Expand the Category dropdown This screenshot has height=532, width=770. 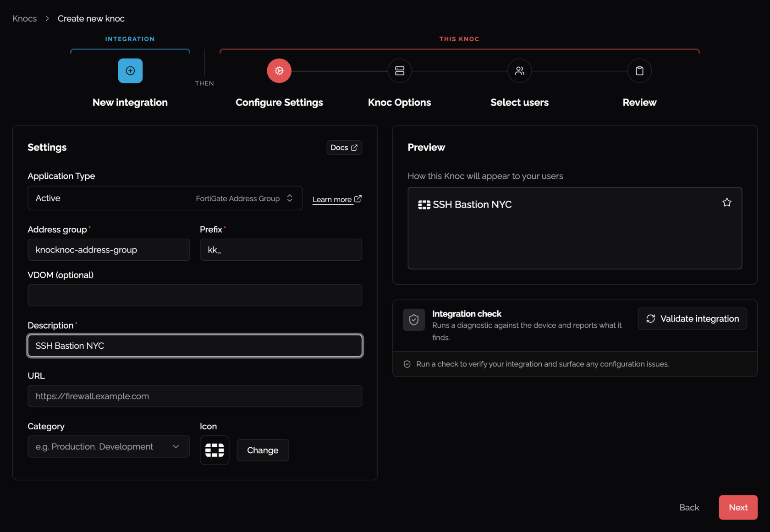(x=109, y=446)
